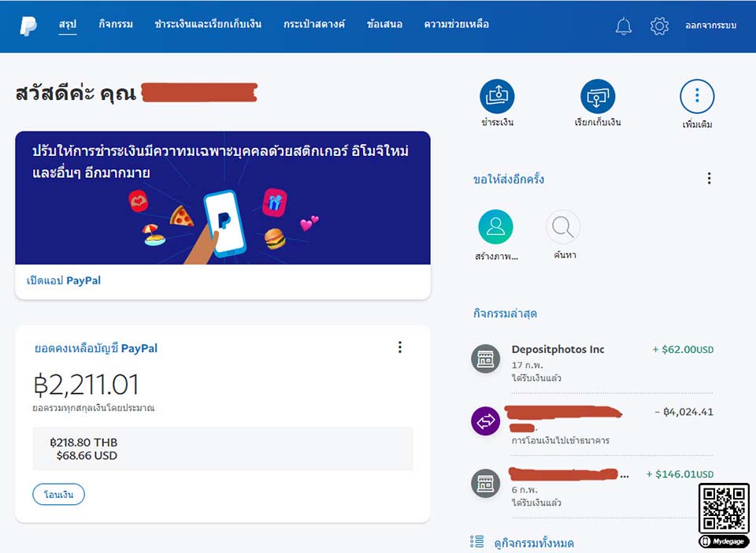Click the $68.66 USD balance line

point(87,455)
